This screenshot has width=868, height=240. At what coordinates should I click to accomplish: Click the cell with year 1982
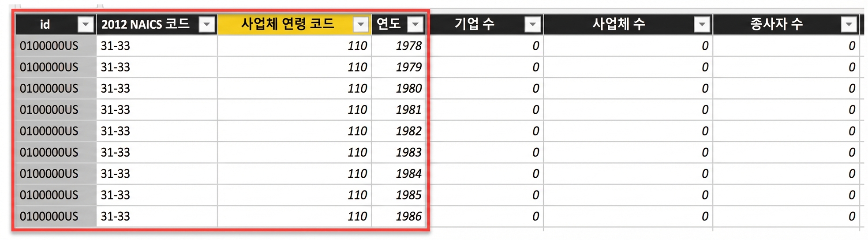click(x=399, y=131)
